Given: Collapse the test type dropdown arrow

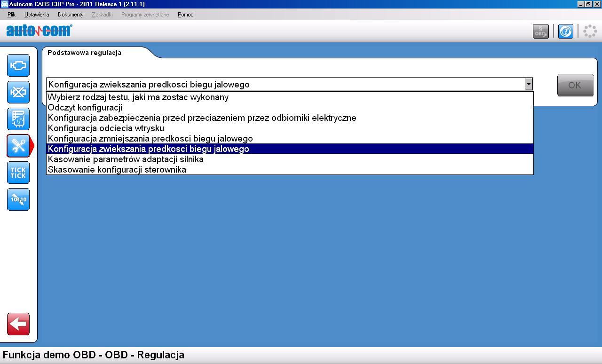Looking at the screenshot, I should tap(529, 84).
